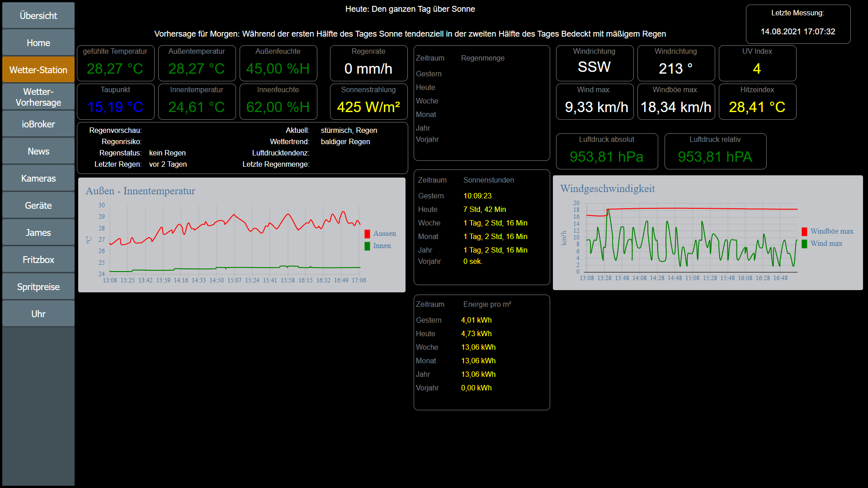Click the Letzte Messung timestamp box
The width and height of the screenshot is (868, 488).
coord(798,24)
